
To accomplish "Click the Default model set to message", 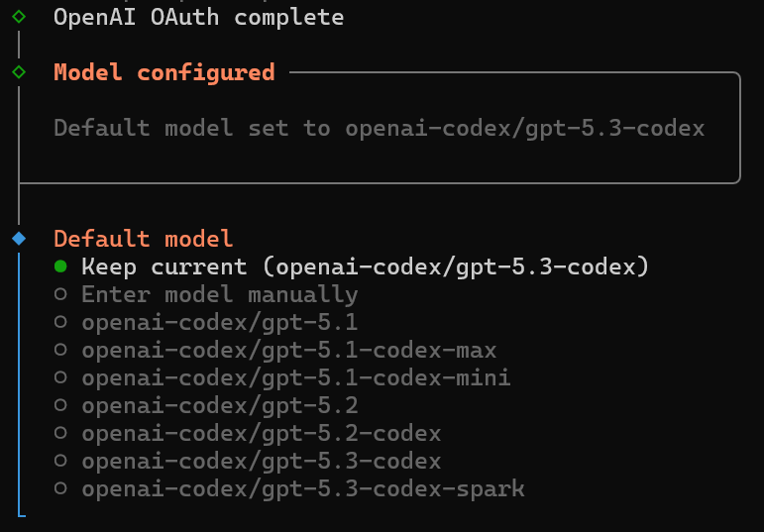I will (380, 128).
